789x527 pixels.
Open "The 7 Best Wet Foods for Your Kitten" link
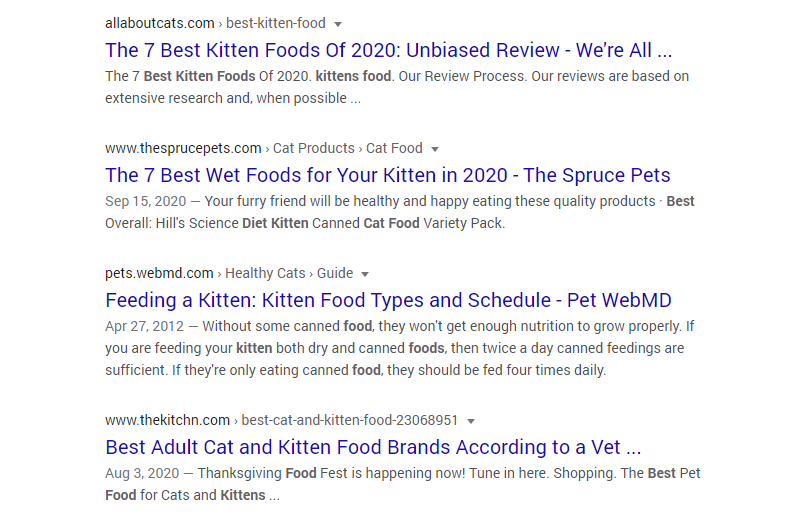click(x=387, y=175)
